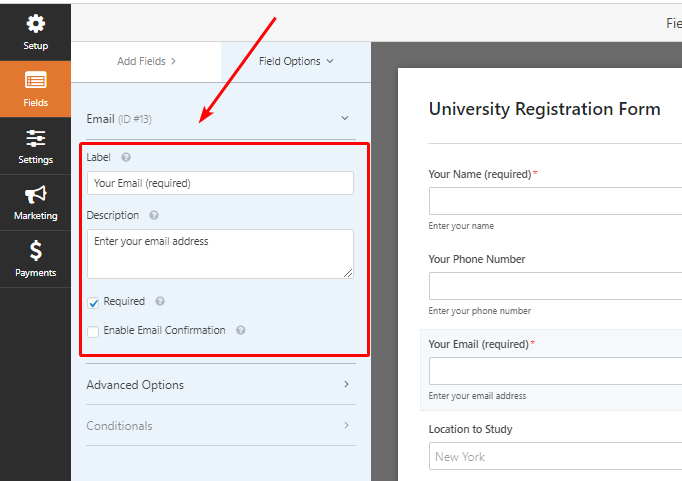Open the Payments dollar icon
This screenshot has width=682, height=481.
coord(35,252)
